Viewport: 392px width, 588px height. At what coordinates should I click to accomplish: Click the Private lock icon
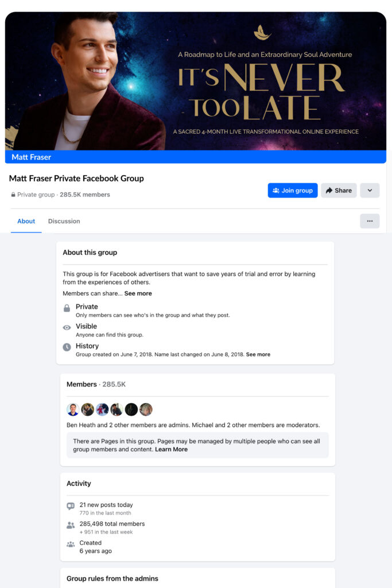(67, 309)
